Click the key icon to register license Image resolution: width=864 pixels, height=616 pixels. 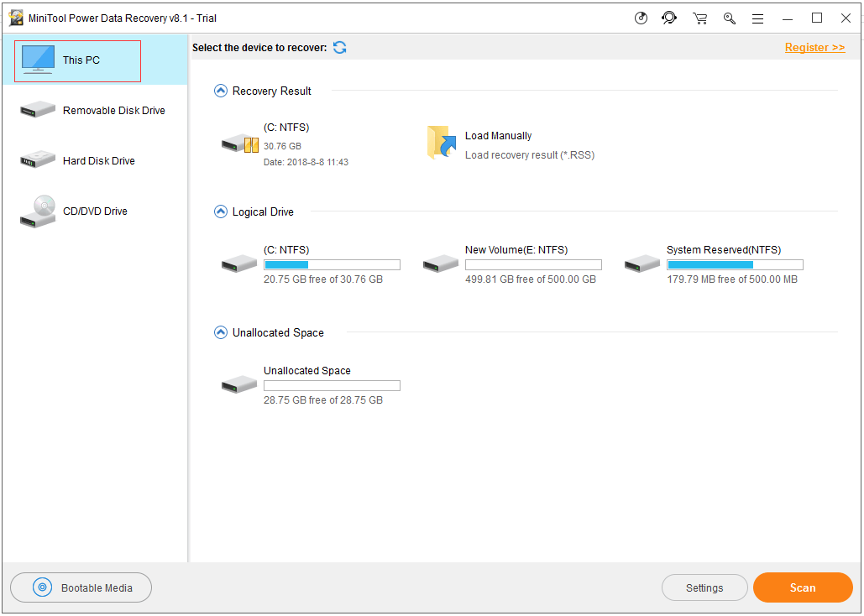pyautogui.click(x=729, y=18)
